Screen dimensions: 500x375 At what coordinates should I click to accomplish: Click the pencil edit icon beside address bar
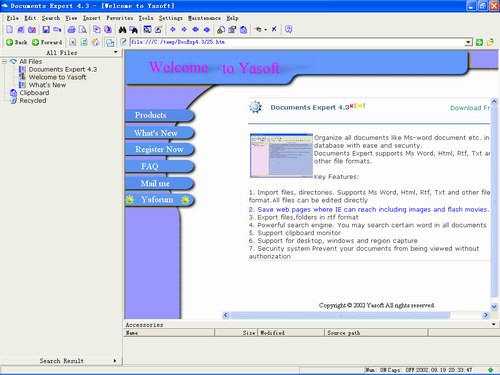coord(124,42)
